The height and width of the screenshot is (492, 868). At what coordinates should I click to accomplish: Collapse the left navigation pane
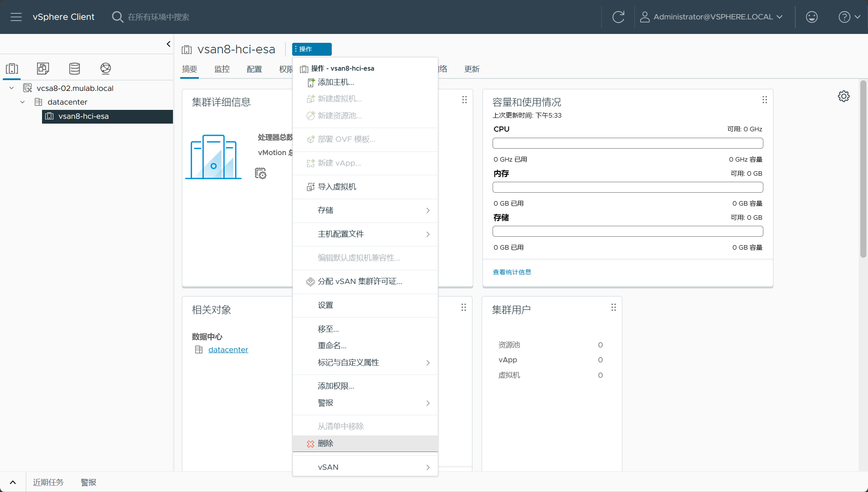[x=169, y=44]
